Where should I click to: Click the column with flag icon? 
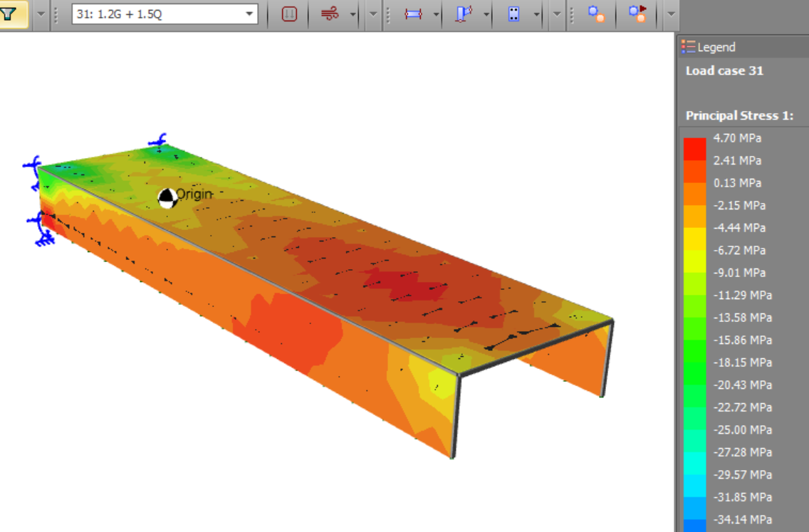click(x=464, y=14)
